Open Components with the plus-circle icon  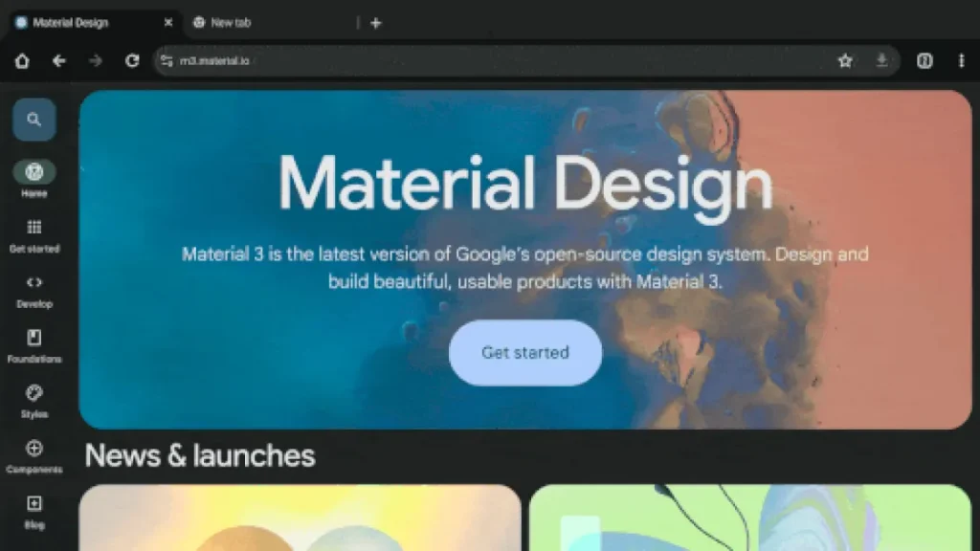pyautogui.click(x=34, y=448)
